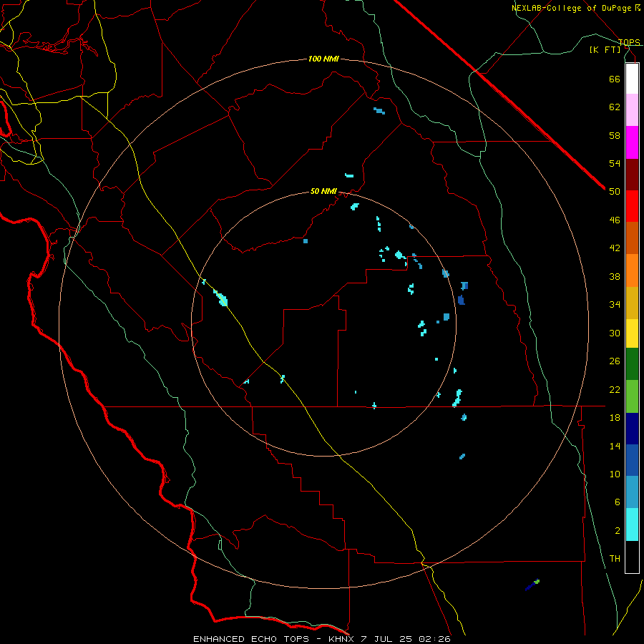The width and height of the screenshot is (644, 644).
Task: Click the "54" legend value
Action: [x=615, y=163]
